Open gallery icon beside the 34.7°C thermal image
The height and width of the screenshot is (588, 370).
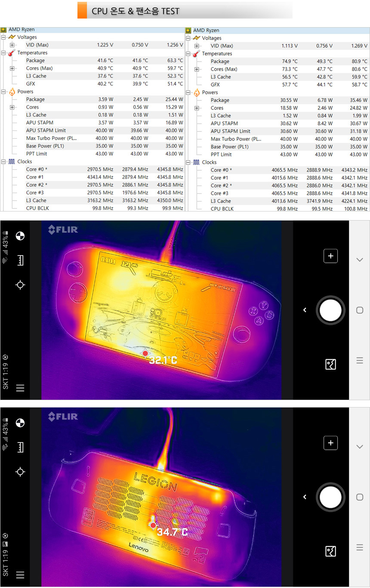coord(330,551)
